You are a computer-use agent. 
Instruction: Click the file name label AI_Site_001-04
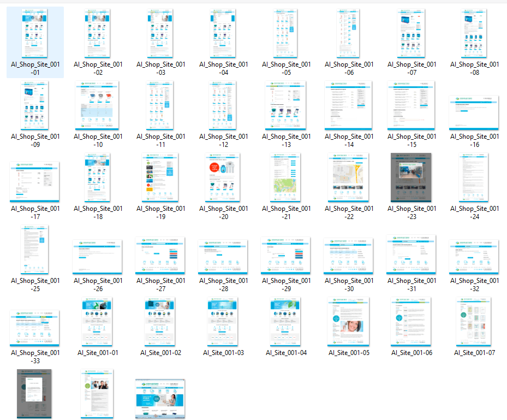point(286,353)
